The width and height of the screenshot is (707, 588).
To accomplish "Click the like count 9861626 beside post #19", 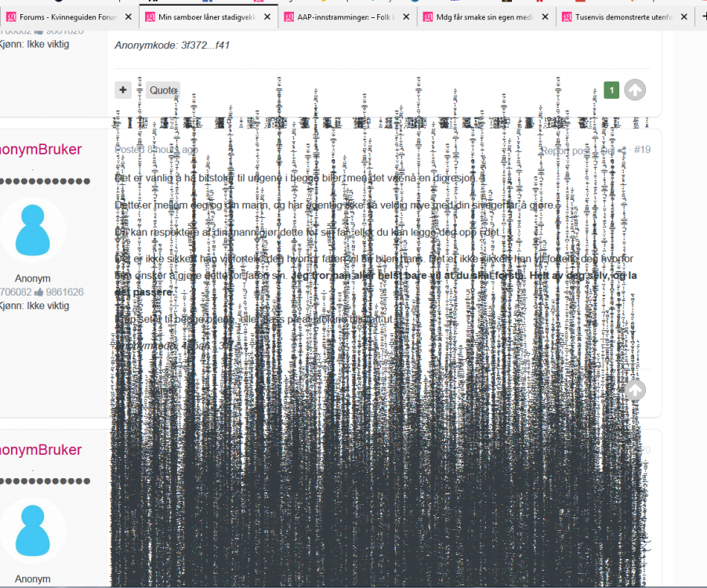I will click(x=64, y=292).
